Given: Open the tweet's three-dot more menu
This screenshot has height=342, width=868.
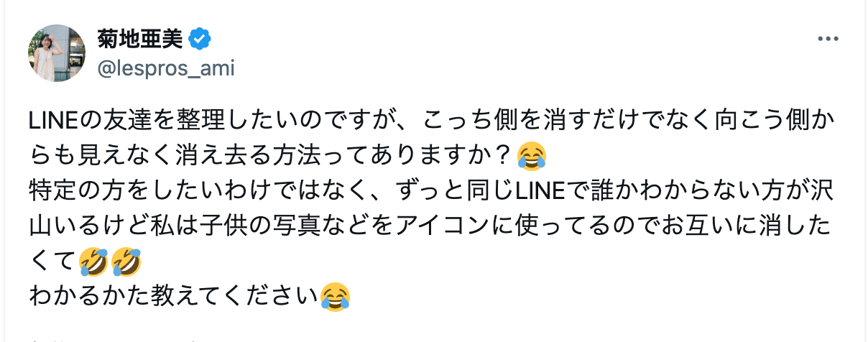Looking at the screenshot, I should point(828,39).
